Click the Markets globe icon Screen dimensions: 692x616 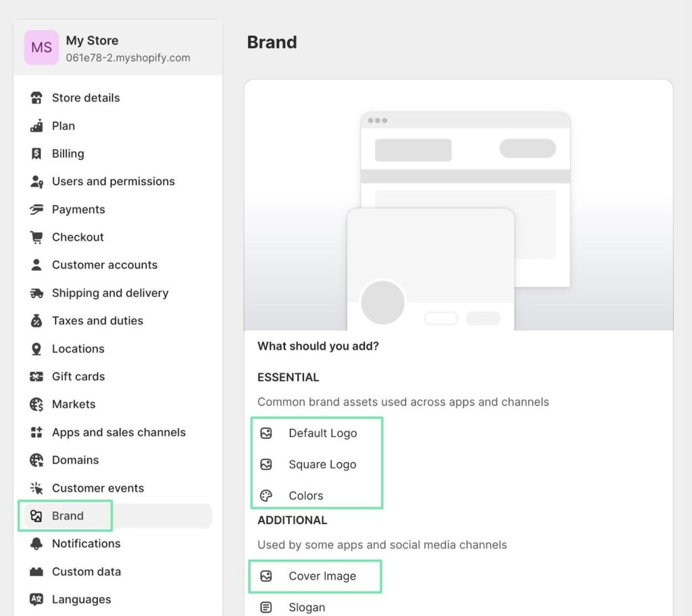36,404
